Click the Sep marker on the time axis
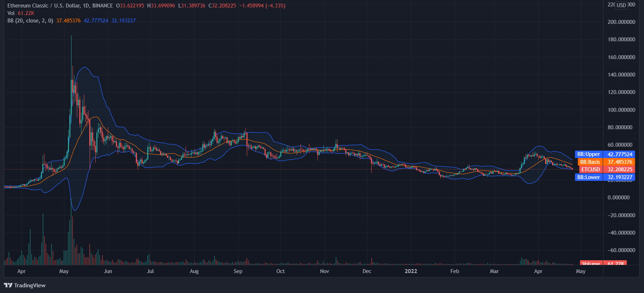 click(238, 271)
